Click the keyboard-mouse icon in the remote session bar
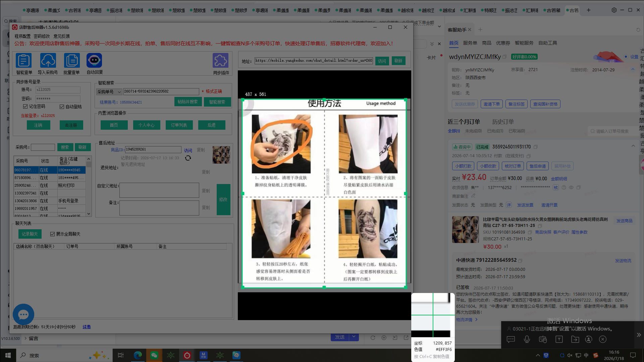The height and width of the screenshot is (362, 644). coord(543,340)
